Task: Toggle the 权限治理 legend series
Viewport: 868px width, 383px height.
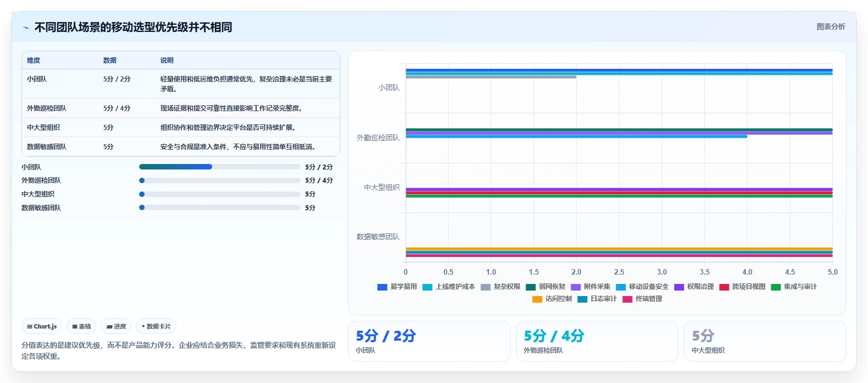Action: [x=694, y=287]
